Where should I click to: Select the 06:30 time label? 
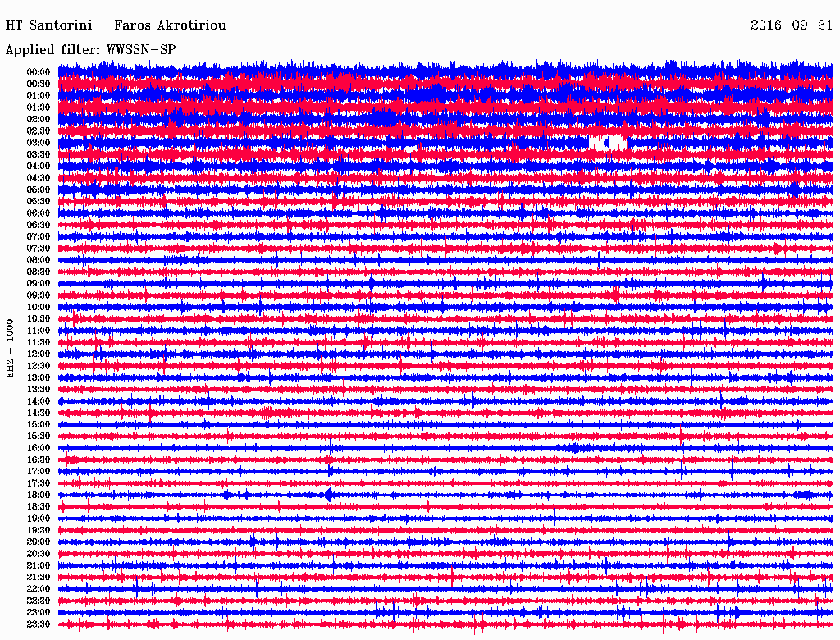38,225
